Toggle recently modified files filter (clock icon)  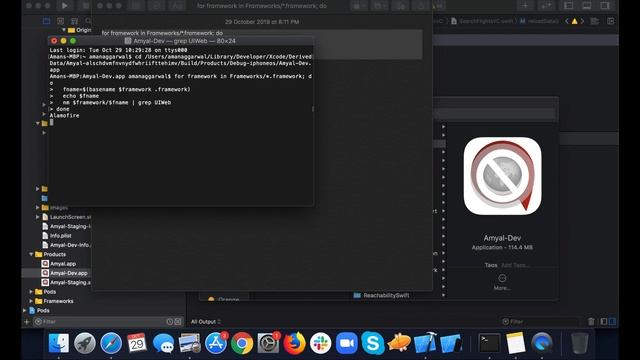point(170,322)
